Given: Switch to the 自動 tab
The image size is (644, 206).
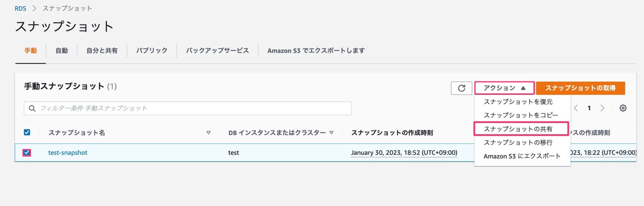Looking at the screenshot, I should click(x=62, y=51).
